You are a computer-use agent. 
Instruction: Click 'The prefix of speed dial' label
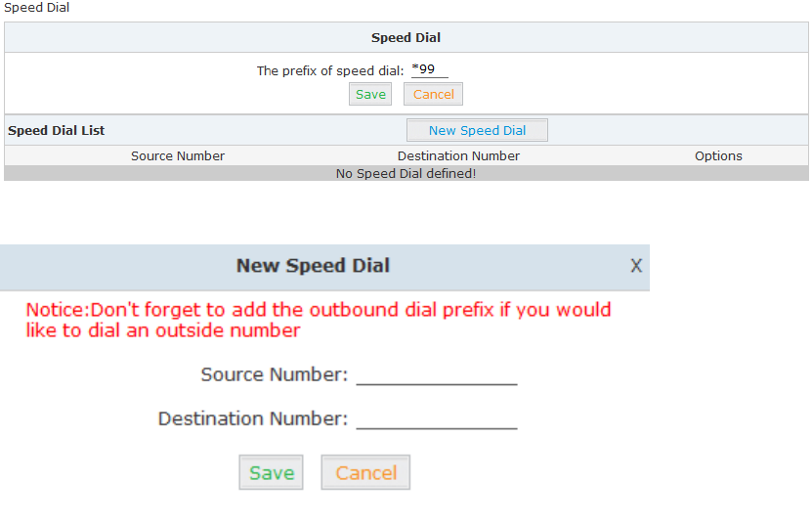click(x=330, y=71)
